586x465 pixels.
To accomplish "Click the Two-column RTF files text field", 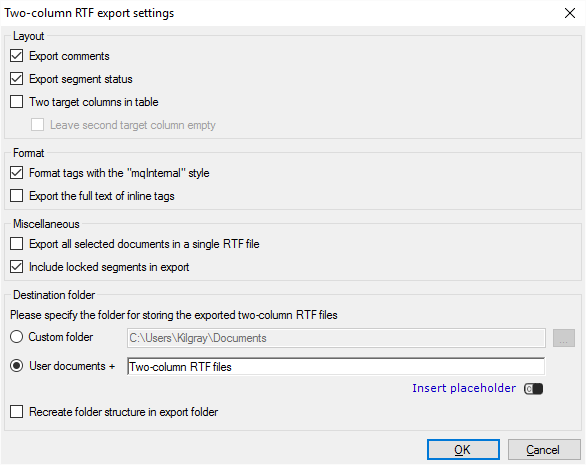I will coord(336,366).
